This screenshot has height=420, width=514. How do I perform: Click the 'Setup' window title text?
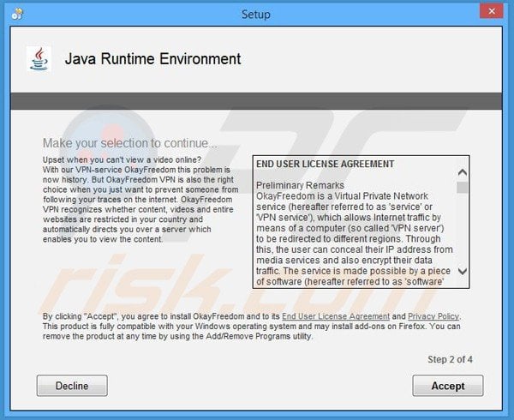coord(256,15)
